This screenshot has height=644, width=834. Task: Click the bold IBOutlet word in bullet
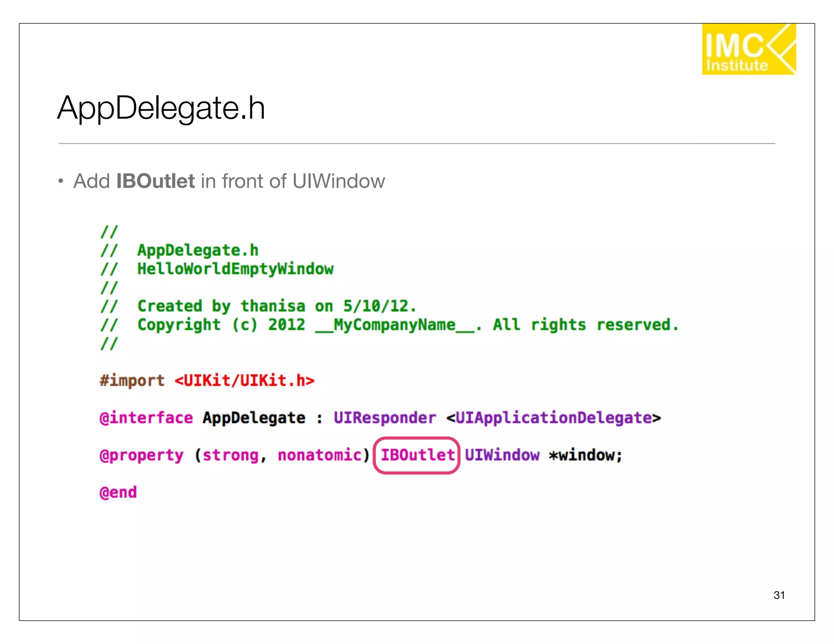pyautogui.click(x=155, y=181)
